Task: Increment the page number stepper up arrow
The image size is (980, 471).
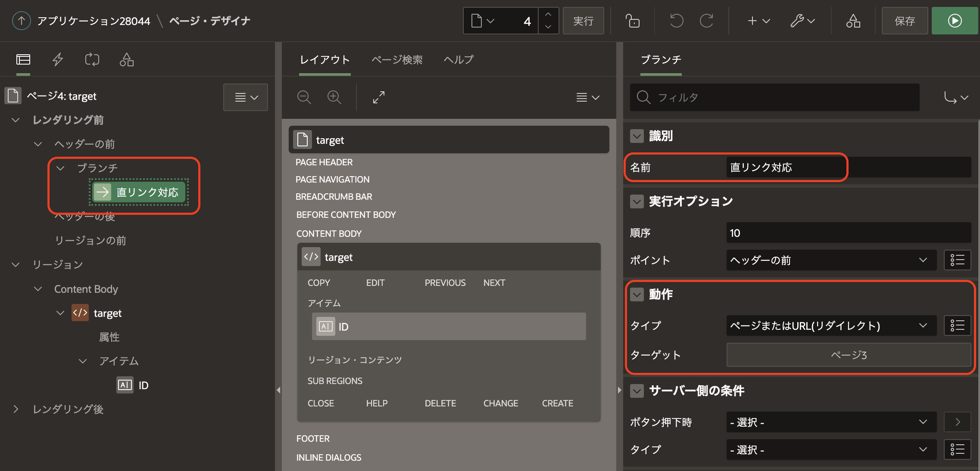Action: (x=548, y=15)
